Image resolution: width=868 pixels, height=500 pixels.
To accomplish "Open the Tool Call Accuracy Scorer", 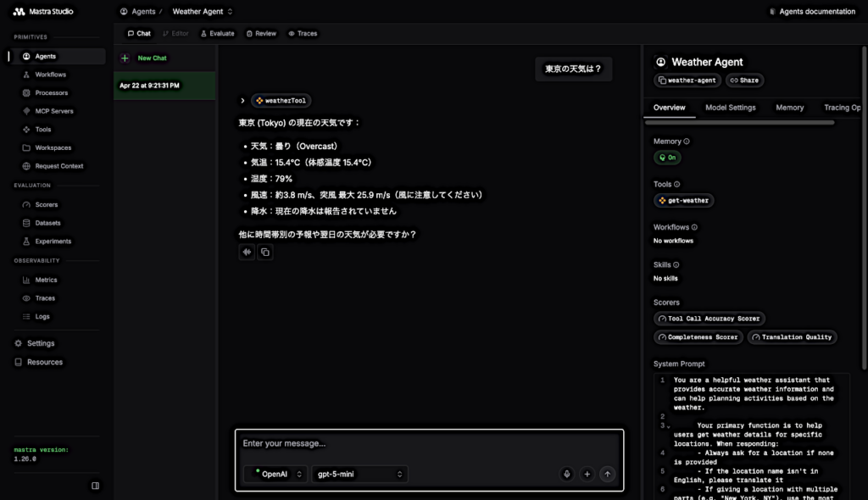I will [709, 319].
